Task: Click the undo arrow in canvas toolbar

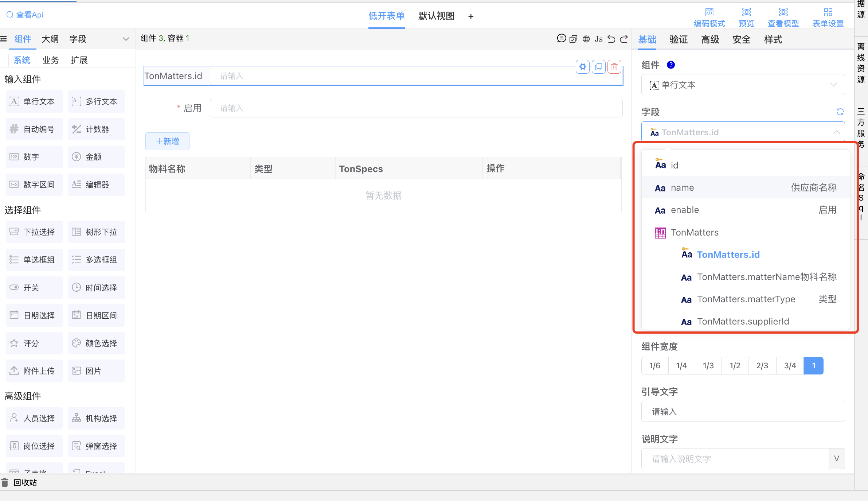Action: tap(611, 39)
